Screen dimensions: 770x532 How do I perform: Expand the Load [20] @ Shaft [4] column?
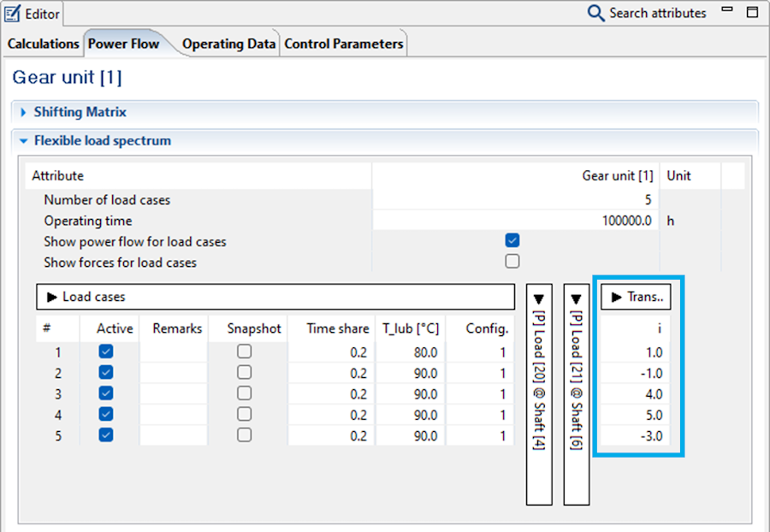click(538, 300)
